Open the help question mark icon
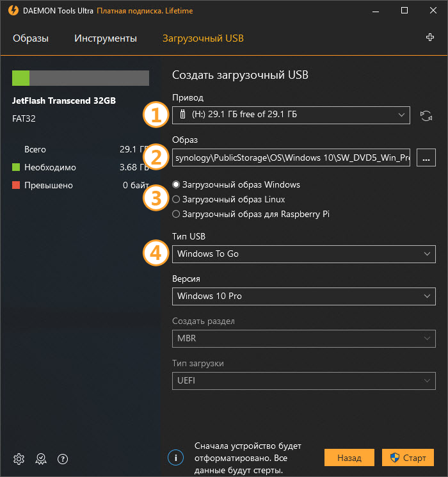The image size is (448, 477). (63, 458)
